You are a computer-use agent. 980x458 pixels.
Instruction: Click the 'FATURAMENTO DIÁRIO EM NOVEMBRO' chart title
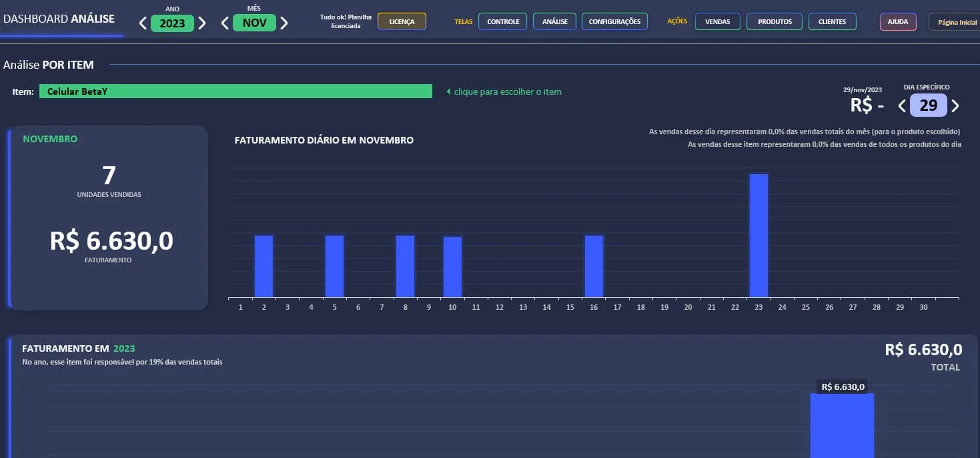click(324, 140)
